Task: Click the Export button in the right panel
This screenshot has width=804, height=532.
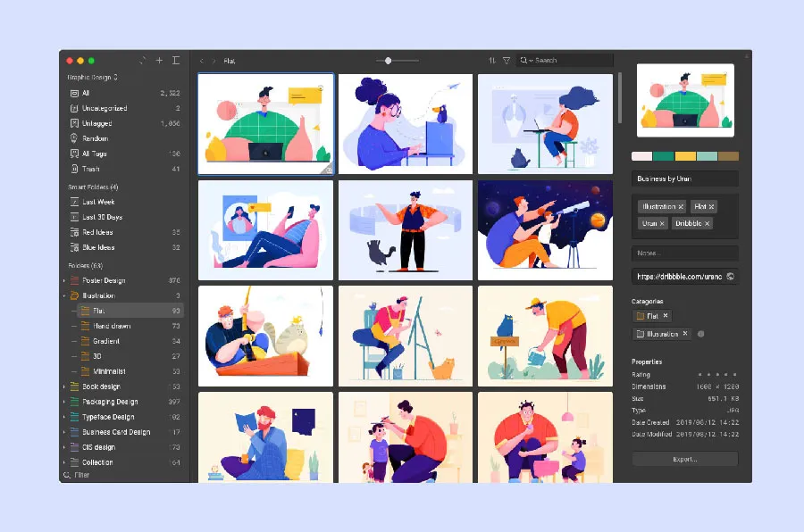Action: (684, 458)
